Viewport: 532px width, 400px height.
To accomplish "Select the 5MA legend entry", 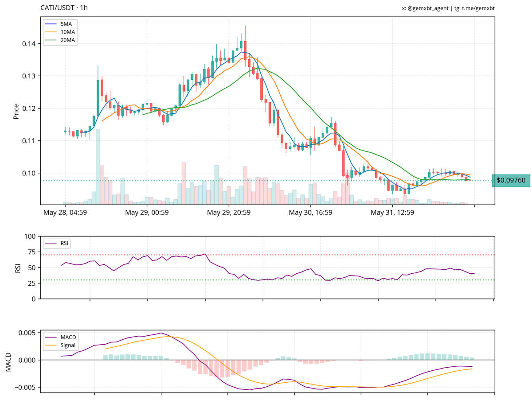I will (x=60, y=23).
